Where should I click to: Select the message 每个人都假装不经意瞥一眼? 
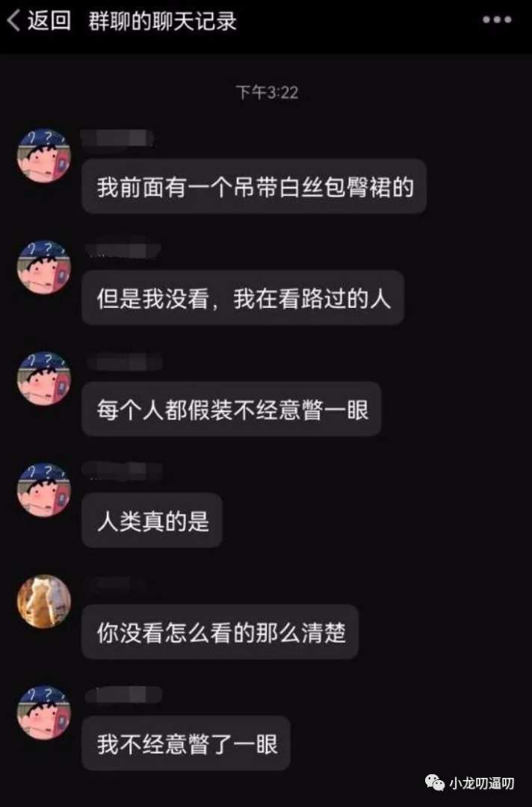coord(232,409)
